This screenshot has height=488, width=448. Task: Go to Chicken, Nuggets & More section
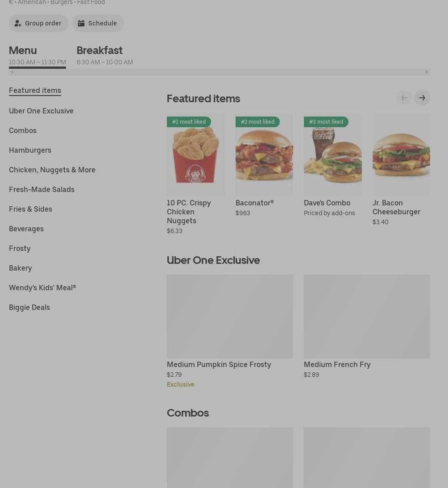point(52,170)
